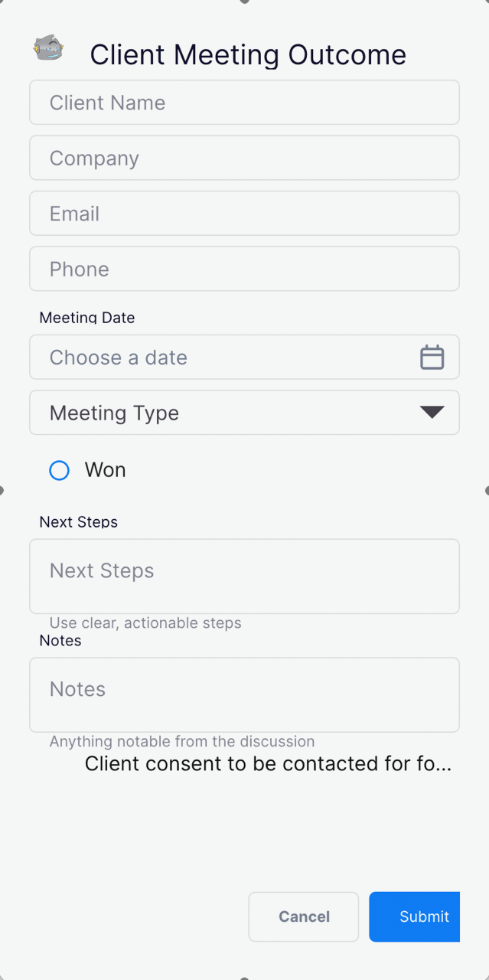Click the Client Meeting Outcome heading

point(248,55)
